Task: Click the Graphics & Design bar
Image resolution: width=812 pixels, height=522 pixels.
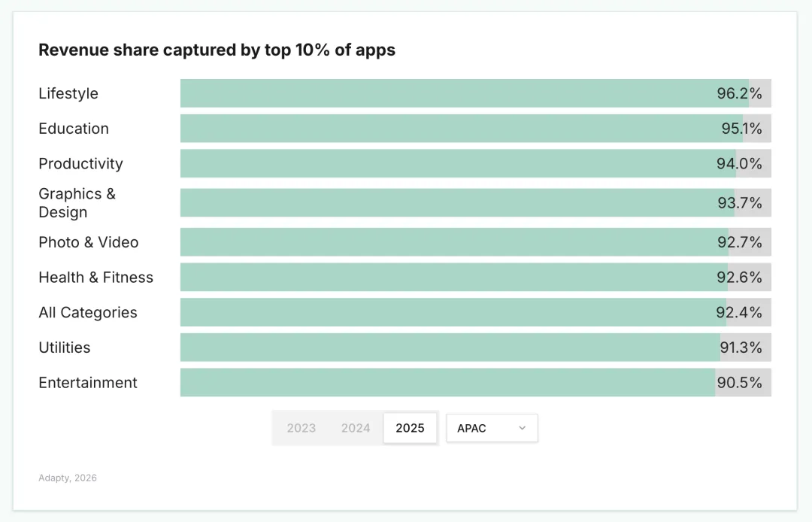Action: (451, 203)
